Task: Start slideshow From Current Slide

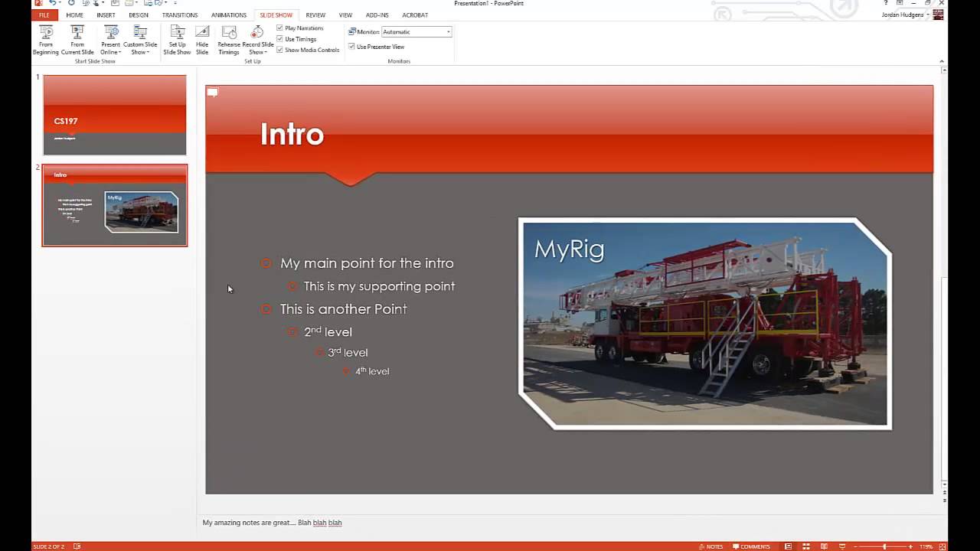Action: tap(77, 40)
